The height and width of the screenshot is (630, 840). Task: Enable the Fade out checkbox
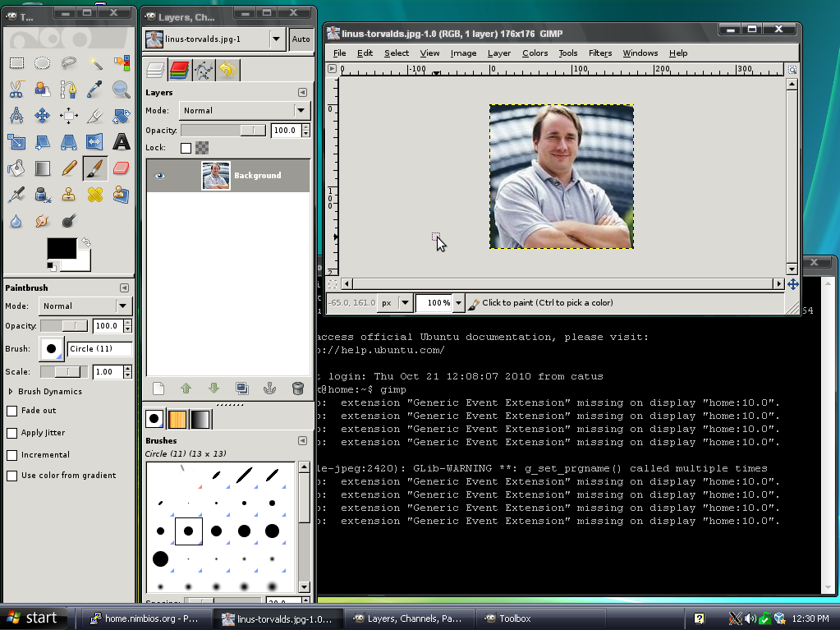coord(12,411)
